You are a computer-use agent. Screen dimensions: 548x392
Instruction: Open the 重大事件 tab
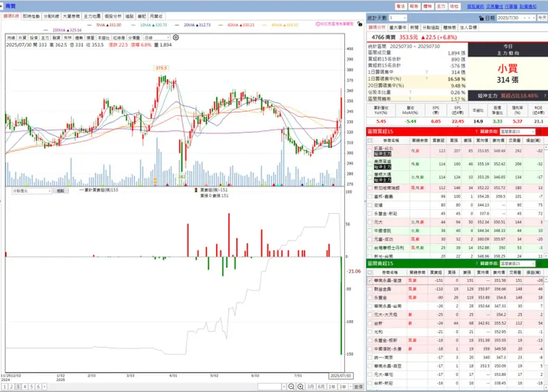(x=398, y=27)
